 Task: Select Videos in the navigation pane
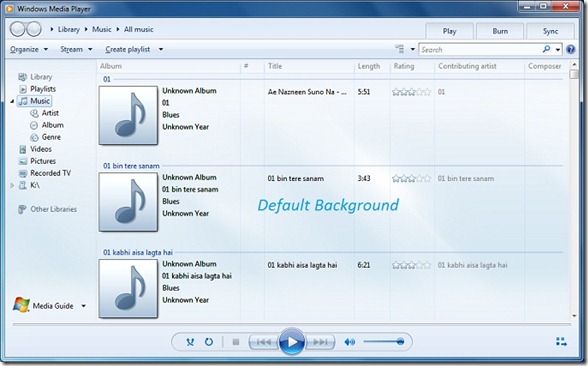35,149
